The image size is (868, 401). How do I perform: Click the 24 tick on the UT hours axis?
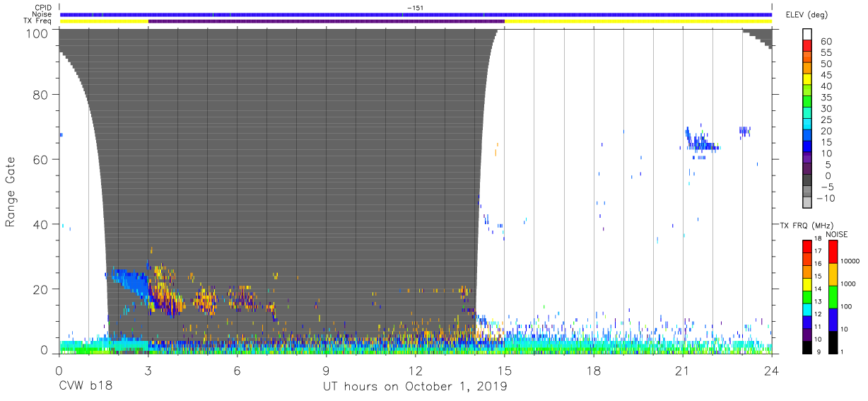click(x=771, y=371)
